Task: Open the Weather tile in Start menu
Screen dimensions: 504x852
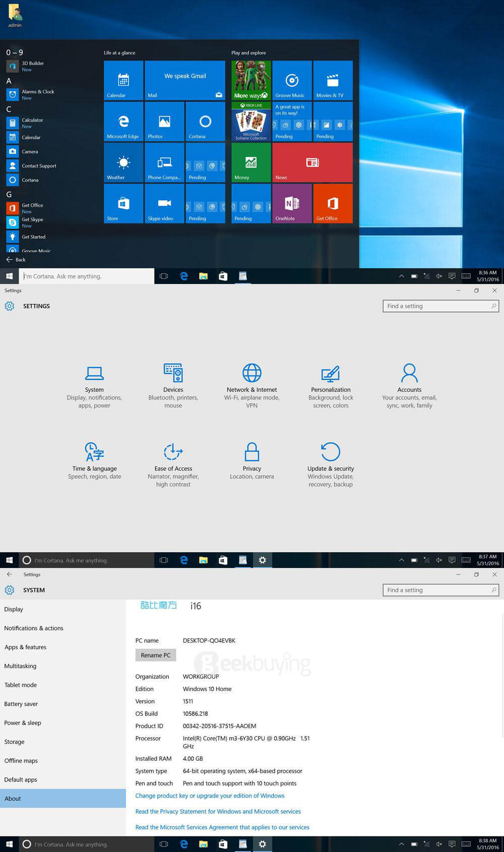Action: pyautogui.click(x=123, y=162)
